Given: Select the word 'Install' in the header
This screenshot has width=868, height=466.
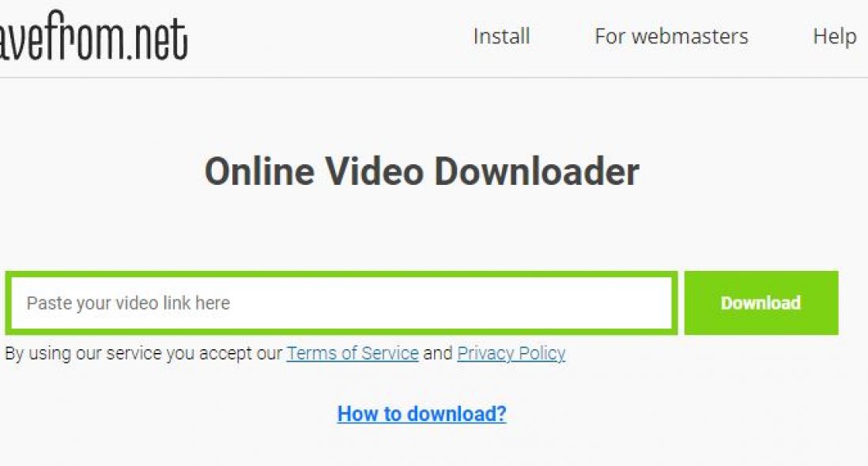Looking at the screenshot, I should coord(501,36).
